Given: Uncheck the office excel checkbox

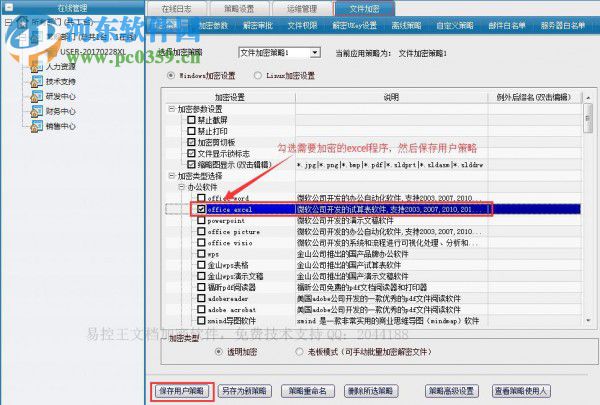Looking at the screenshot, I should [201, 209].
